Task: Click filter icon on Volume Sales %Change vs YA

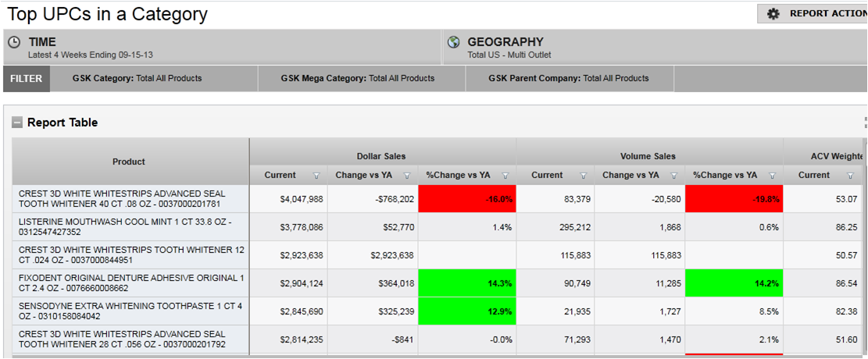Action: click(772, 176)
